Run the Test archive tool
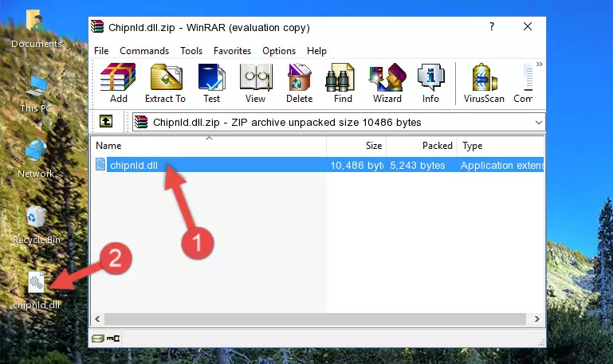The height and width of the screenshot is (364, 613). tap(211, 83)
